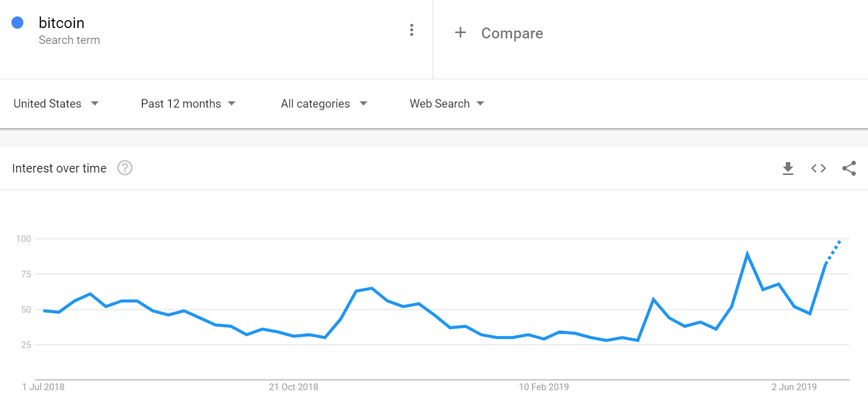Click the share icon for the chart
The height and width of the screenshot is (406, 868).
(x=849, y=168)
